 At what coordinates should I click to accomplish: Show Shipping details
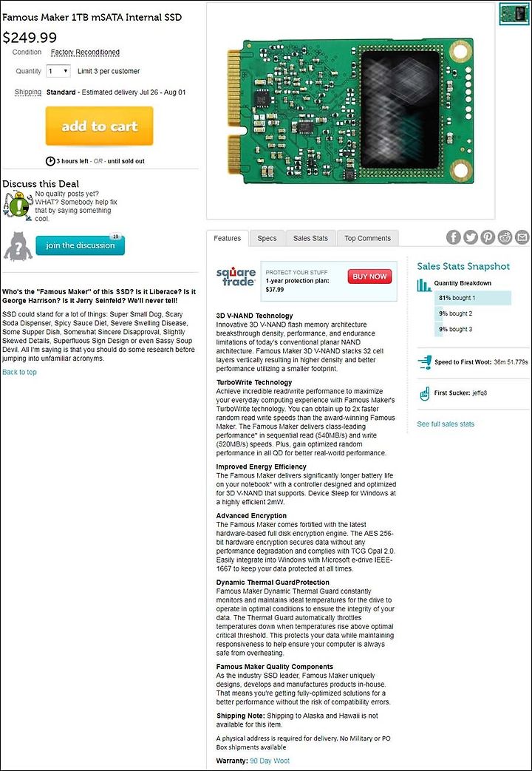point(28,92)
